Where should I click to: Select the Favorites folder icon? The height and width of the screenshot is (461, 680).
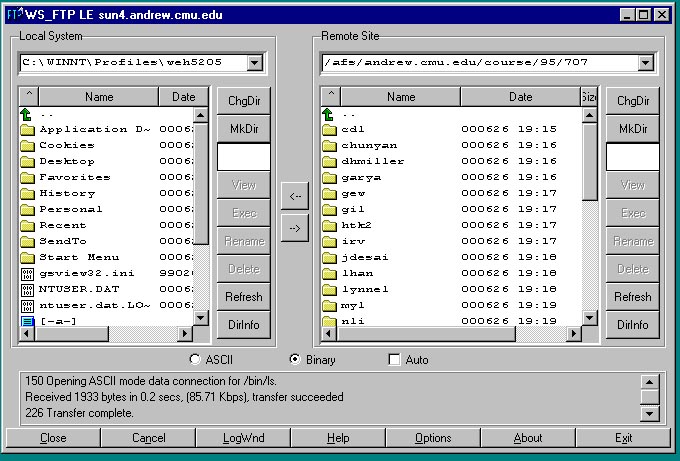click(27, 177)
